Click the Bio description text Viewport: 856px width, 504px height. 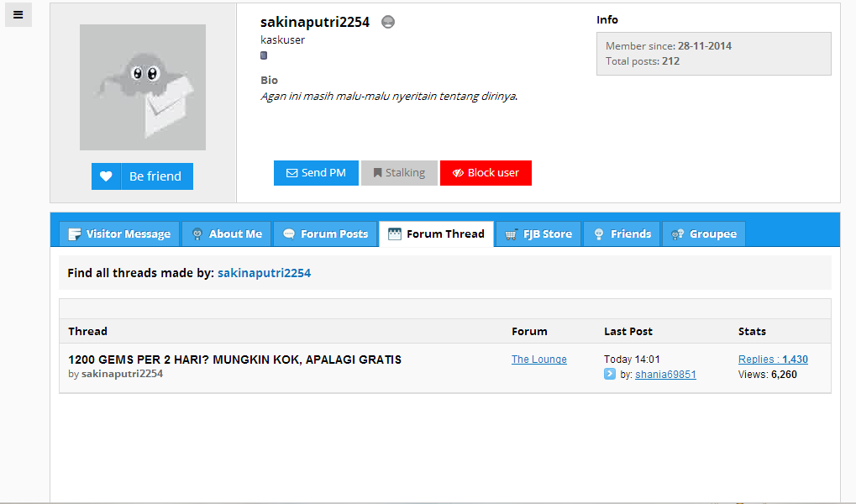tap(389, 96)
